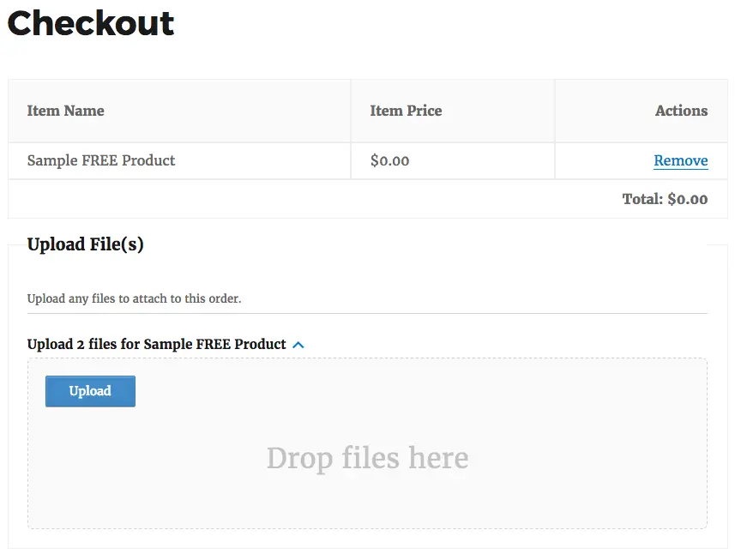Collapse the Sample FREE Product upload section chevron
735x560 pixels.
[298, 345]
